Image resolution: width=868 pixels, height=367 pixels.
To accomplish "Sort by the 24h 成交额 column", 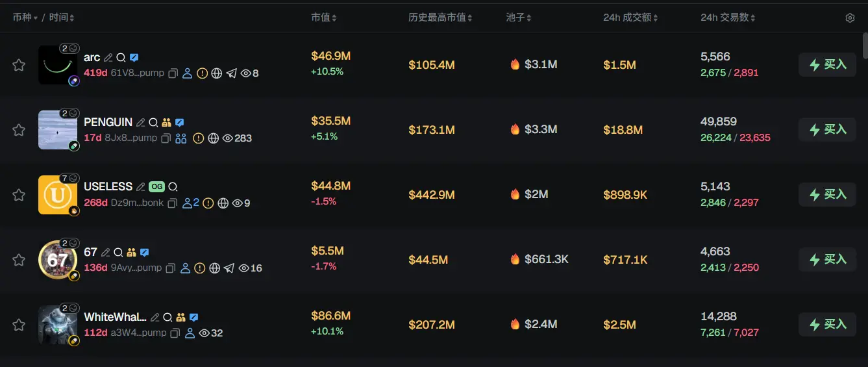I will (x=630, y=18).
